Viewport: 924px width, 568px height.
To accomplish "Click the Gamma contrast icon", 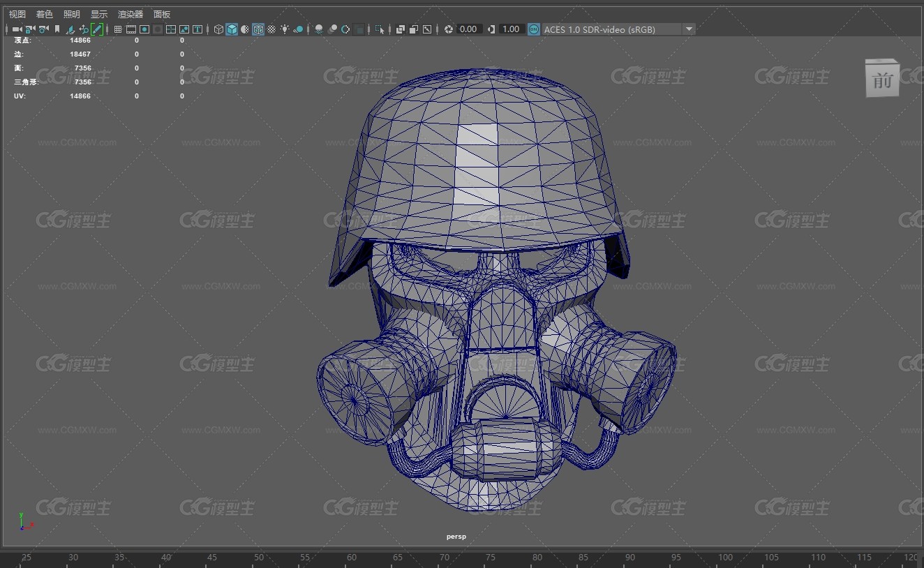I will coord(491,29).
